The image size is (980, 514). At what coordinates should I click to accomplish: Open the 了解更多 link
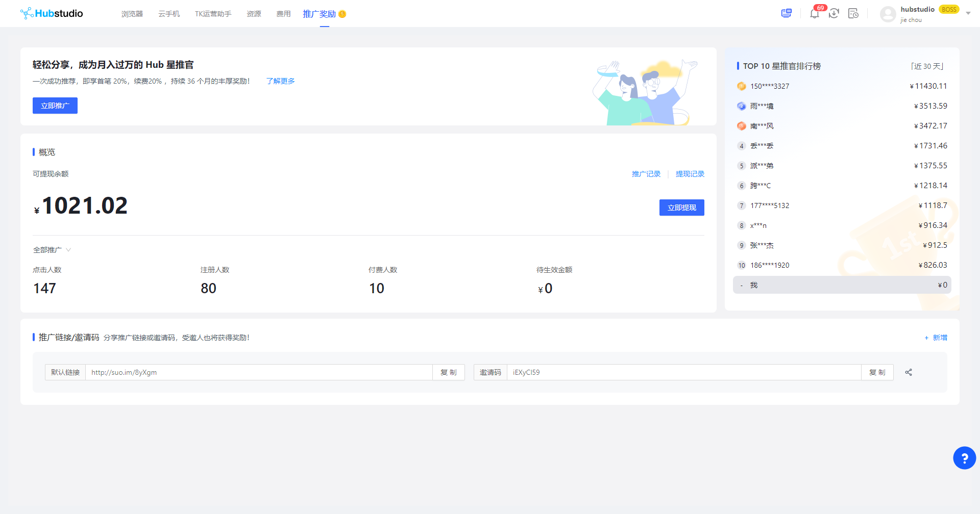[280, 81]
